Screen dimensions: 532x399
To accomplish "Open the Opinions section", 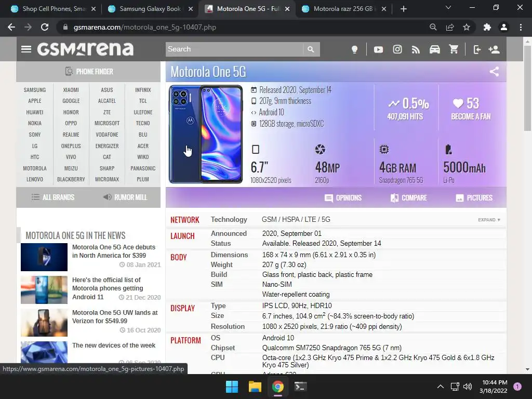I will [343, 198].
